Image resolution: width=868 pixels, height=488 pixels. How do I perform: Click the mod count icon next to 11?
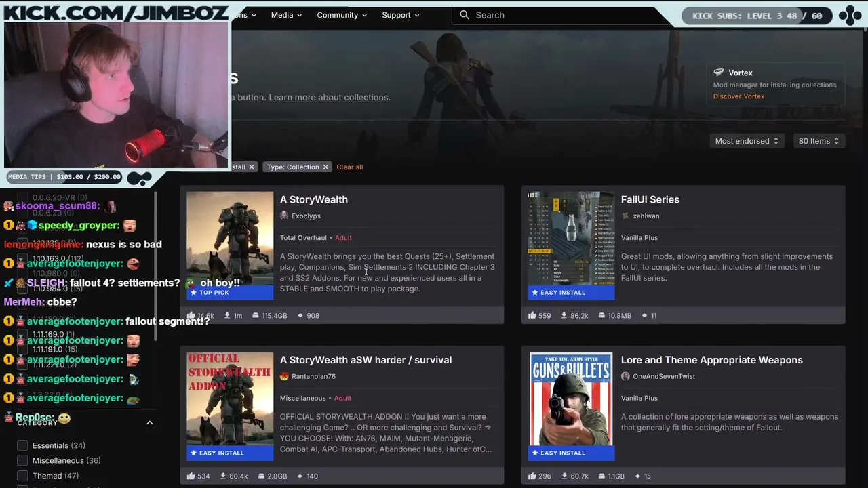tap(644, 316)
